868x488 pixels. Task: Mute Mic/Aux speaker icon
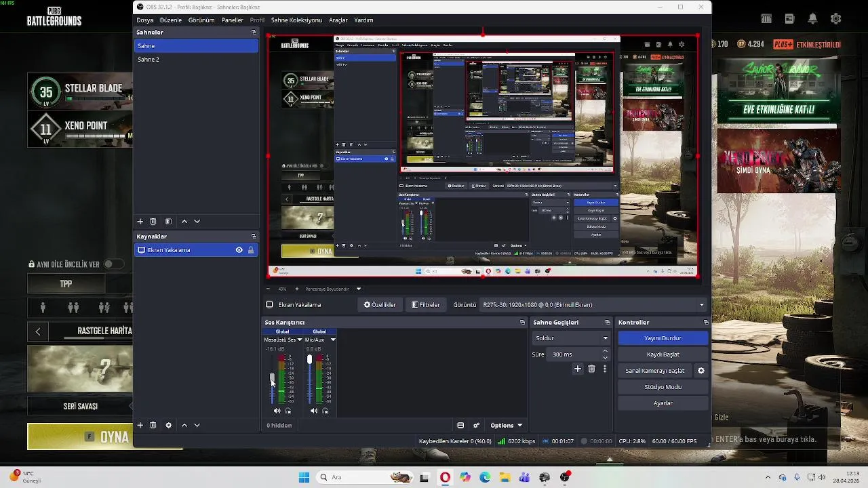[x=314, y=411]
